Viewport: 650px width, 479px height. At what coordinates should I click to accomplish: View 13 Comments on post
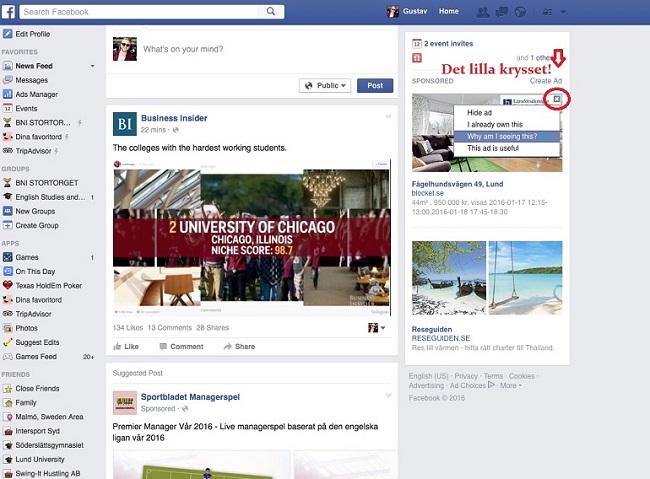pos(170,328)
